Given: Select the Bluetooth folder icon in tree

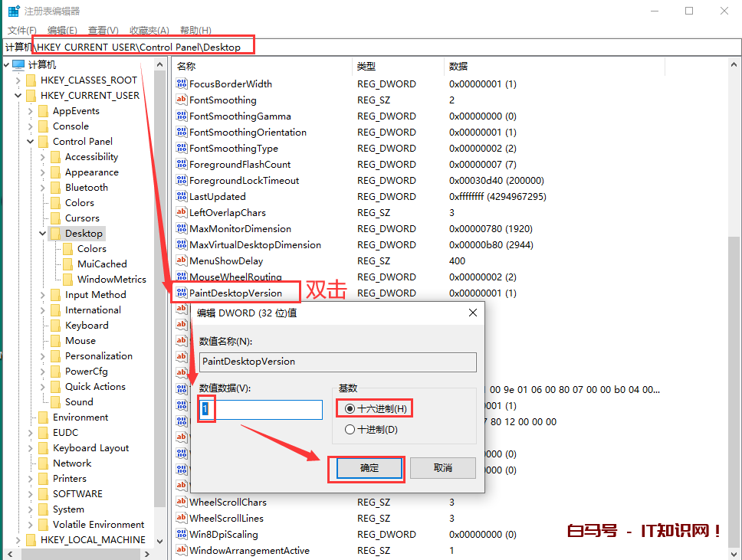Looking at the screenshot, I should pos(55,188).
